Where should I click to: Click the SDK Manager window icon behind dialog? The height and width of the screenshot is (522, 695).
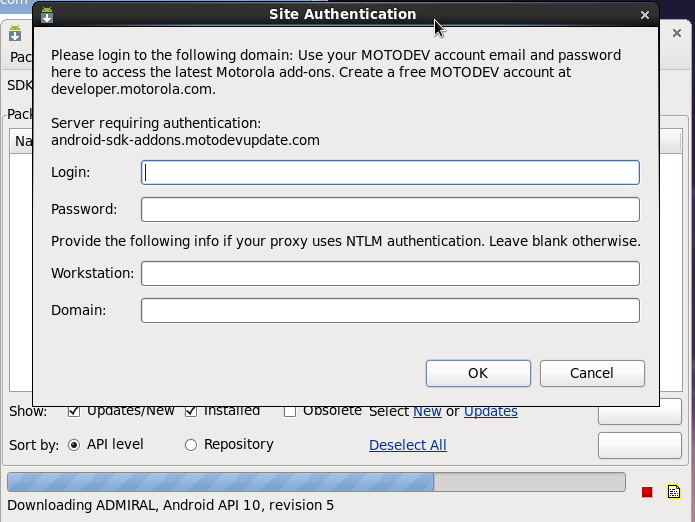pyautogui.click(x=15, y=35)
